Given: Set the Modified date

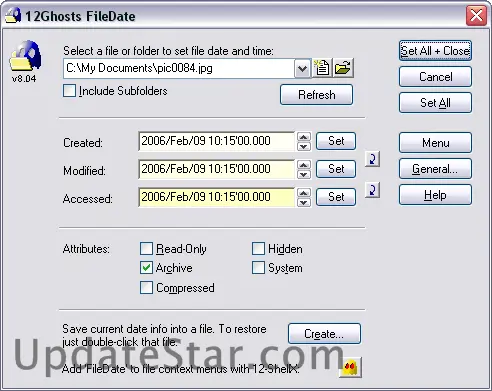Looking at the screenshot, I should coord(336,169).
